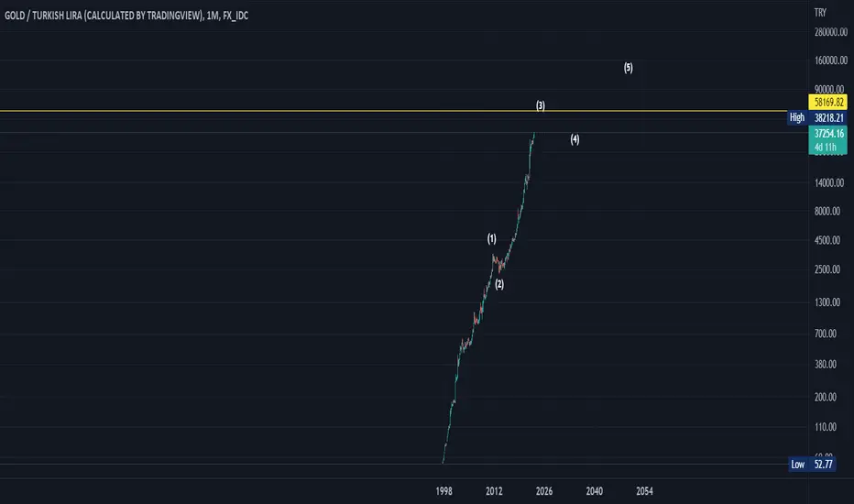Click 2054 on the time axis
Image resolution: width=854 pixels, height=504 pixels.
pos(644,491)
